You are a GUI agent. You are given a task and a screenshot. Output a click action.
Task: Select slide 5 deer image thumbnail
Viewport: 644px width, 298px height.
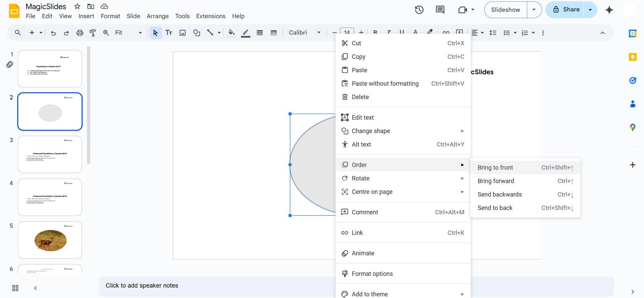pos(50,240)
